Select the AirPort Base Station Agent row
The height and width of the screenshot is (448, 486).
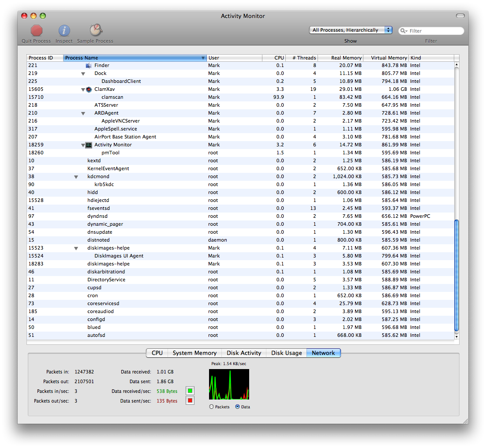coord(240,137)
